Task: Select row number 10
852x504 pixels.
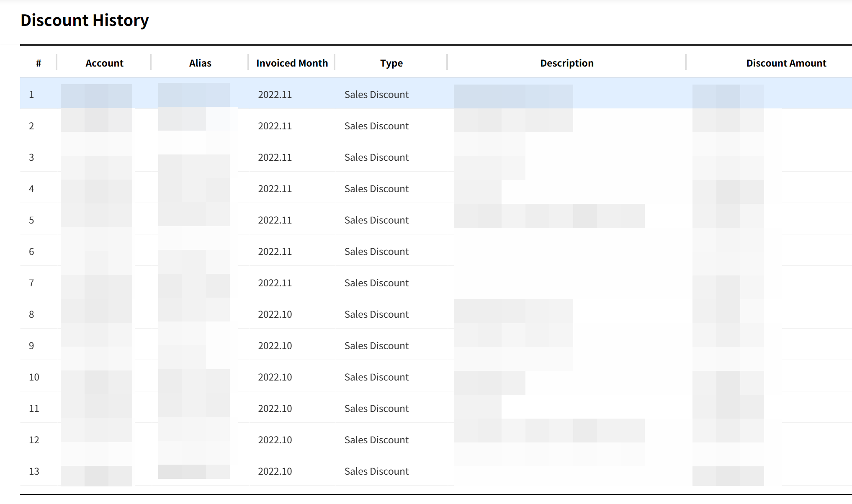Action: click(34, 377)
